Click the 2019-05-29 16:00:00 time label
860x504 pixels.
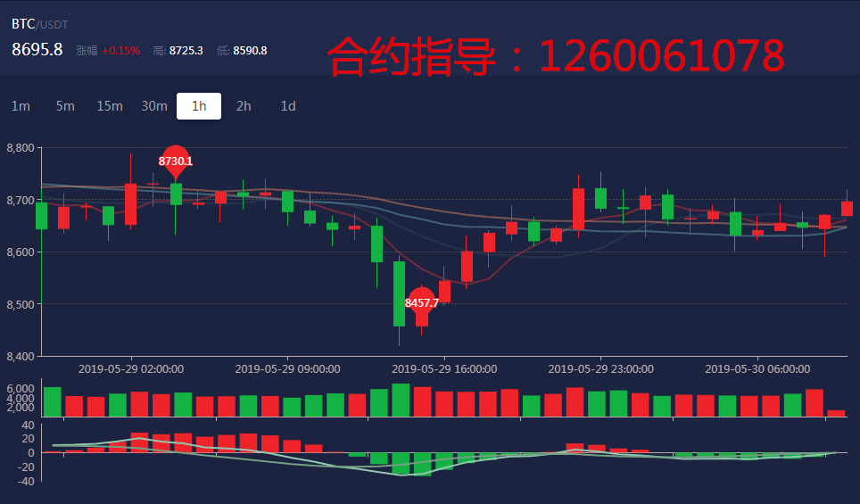444,369
